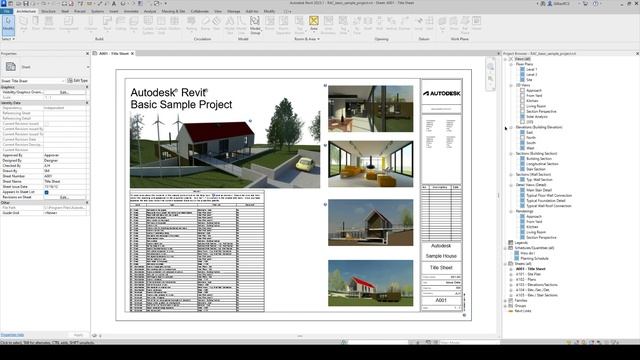Click the kitchen rendering thumbnail on sheet
This screenshot has height=360, width=640.
tap(371, 109)
